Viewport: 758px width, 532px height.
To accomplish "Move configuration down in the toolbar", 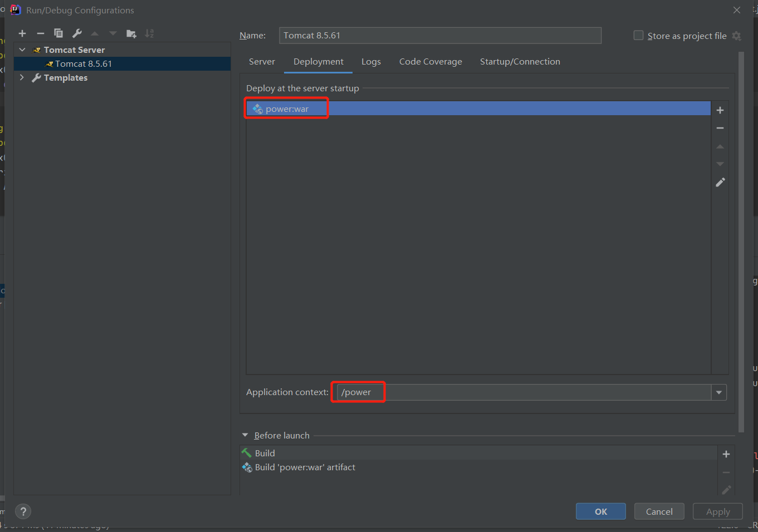I will [x=113, y=33].
